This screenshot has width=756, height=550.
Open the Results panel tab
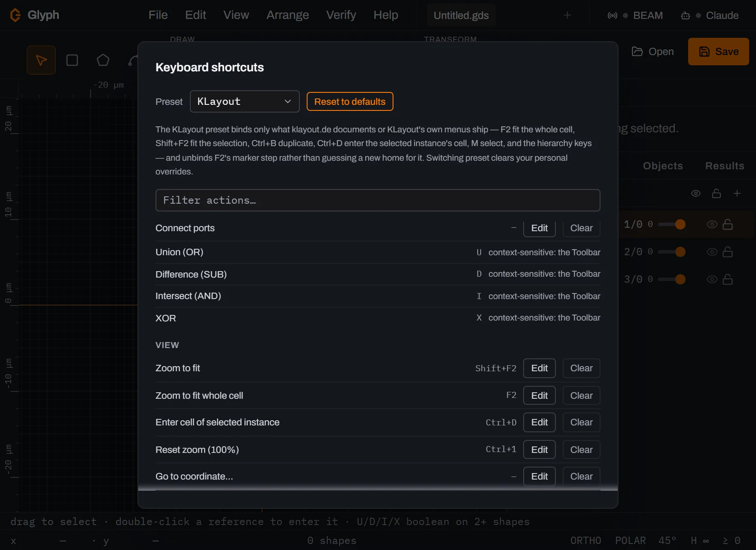725,166
